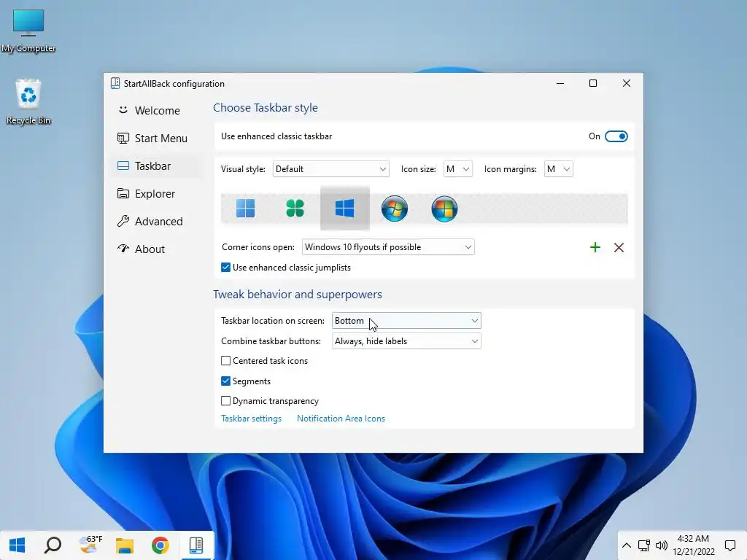
Task: Go to the Welcome section
Action: 156,111
